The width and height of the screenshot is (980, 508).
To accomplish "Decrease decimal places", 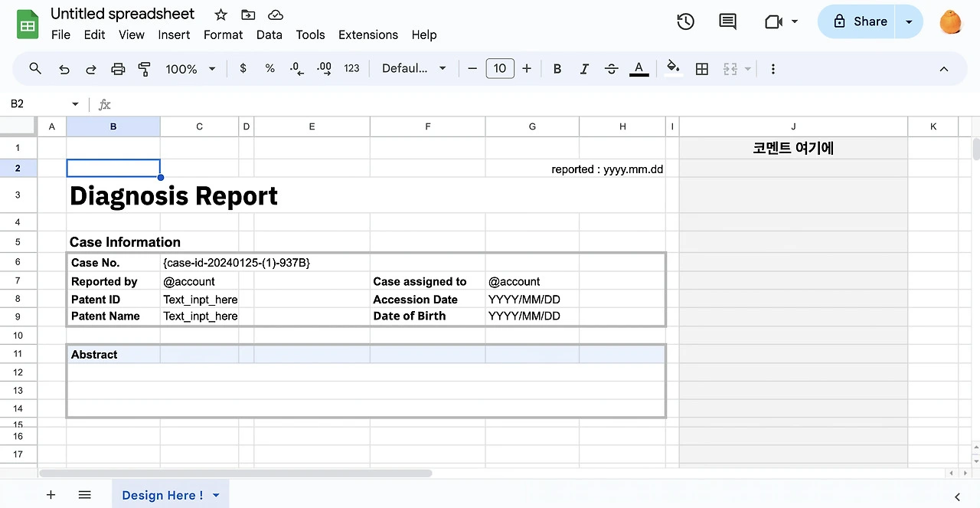I will point(297,69).
